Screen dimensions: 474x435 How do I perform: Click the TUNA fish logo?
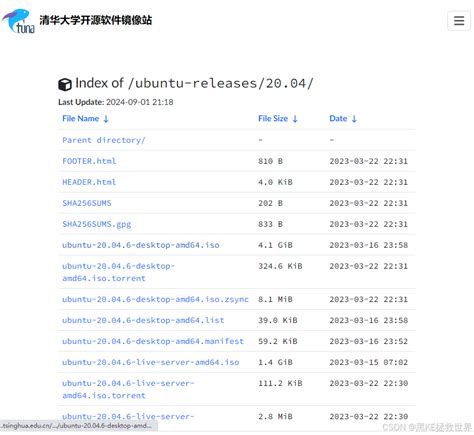18,21
